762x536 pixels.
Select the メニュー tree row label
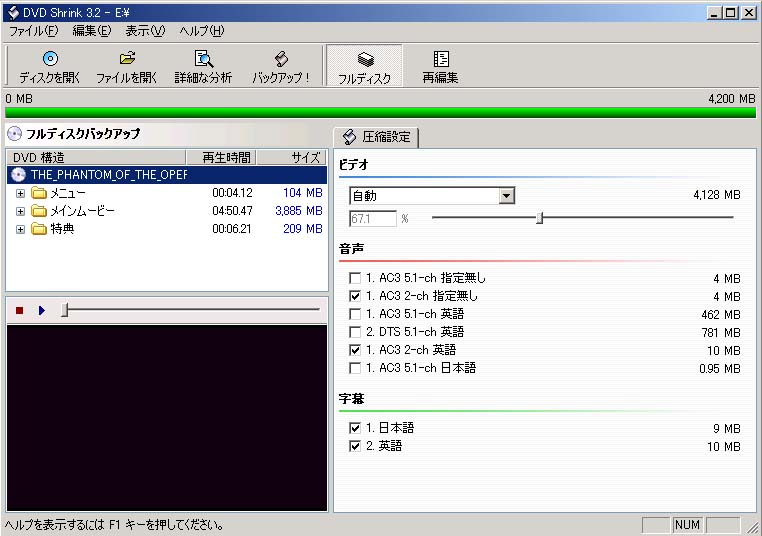point(68,193)
